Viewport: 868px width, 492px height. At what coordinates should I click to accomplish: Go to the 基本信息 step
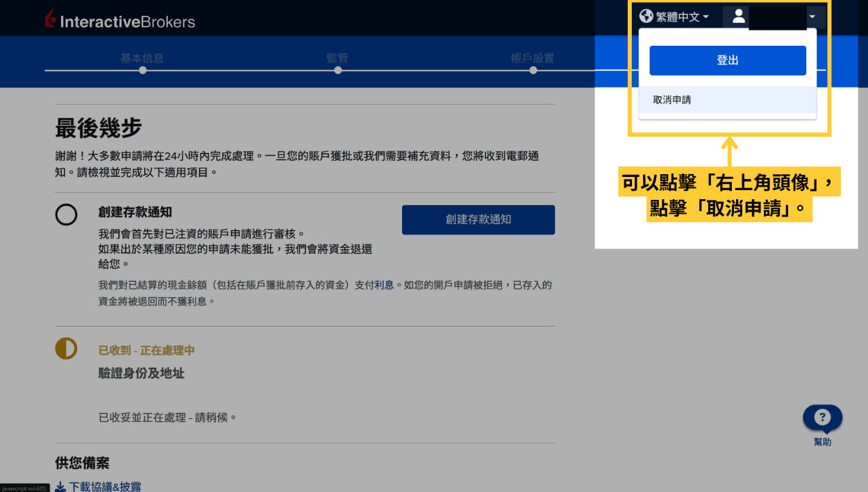point(142,58)
